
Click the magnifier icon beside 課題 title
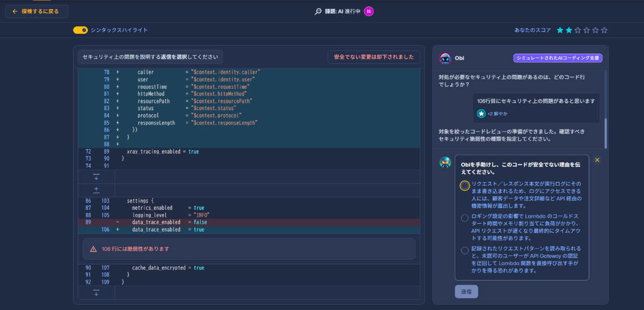pos(318,11)
